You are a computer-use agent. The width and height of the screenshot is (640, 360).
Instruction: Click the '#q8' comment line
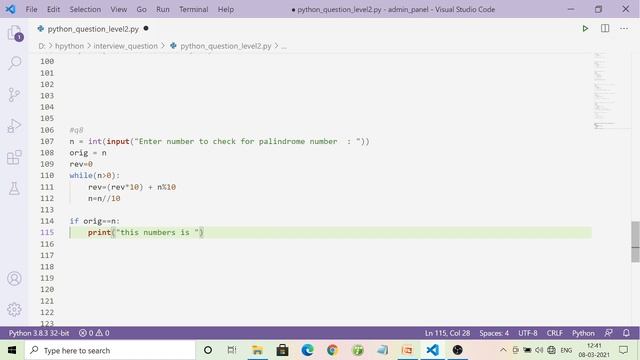pyautogui.click(x=76, y=130)
